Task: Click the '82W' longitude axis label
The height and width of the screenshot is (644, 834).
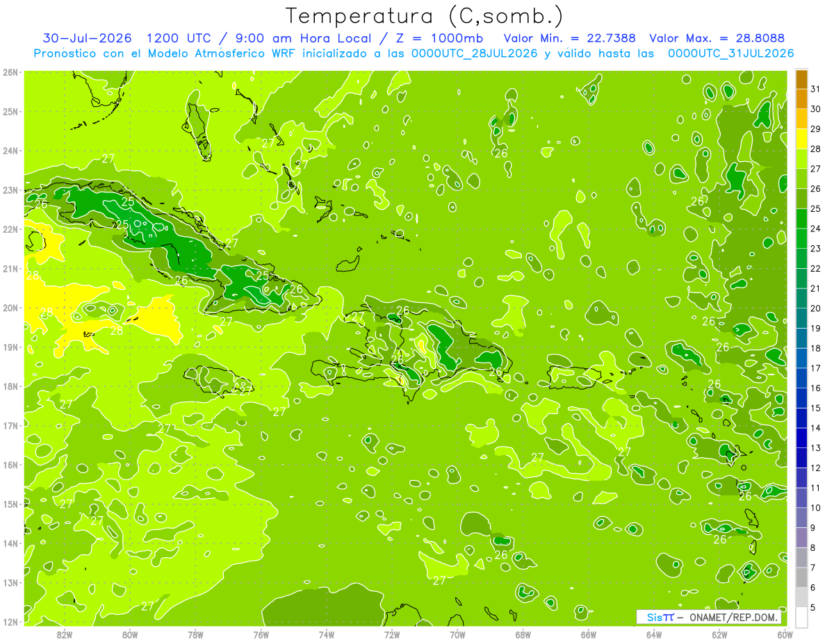Action: coord(64,634)
